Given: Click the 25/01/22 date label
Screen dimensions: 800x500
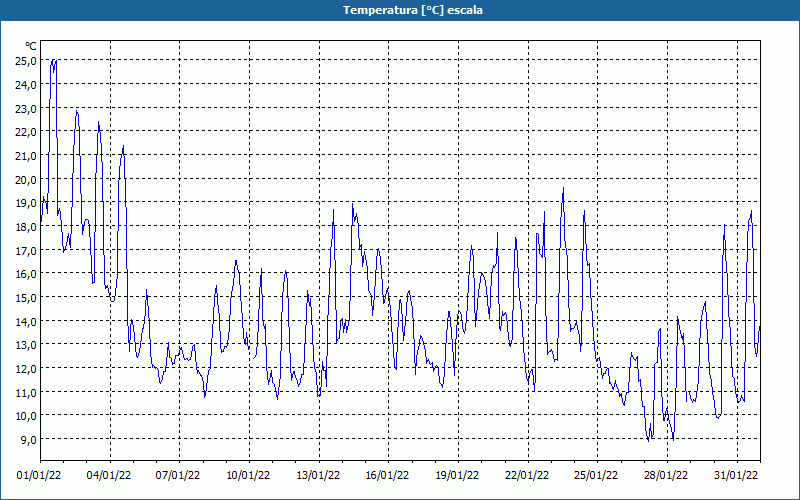Looking at the screenshot, I should click(596, 476).
